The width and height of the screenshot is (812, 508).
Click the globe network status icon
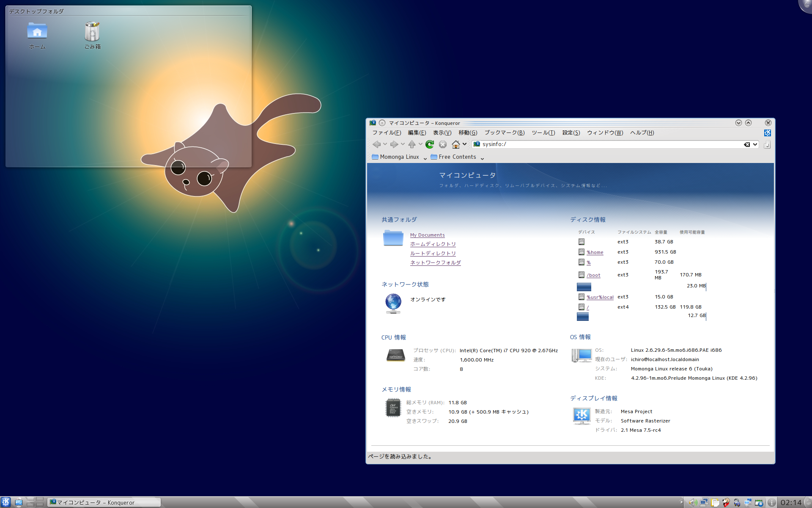[393, 304]
